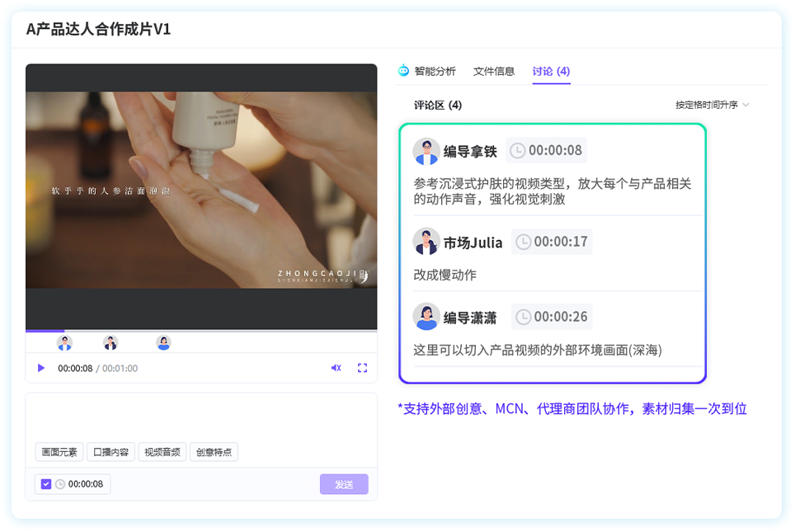
Task: Click the 发送 send button
Action: [x=344, y=484]
